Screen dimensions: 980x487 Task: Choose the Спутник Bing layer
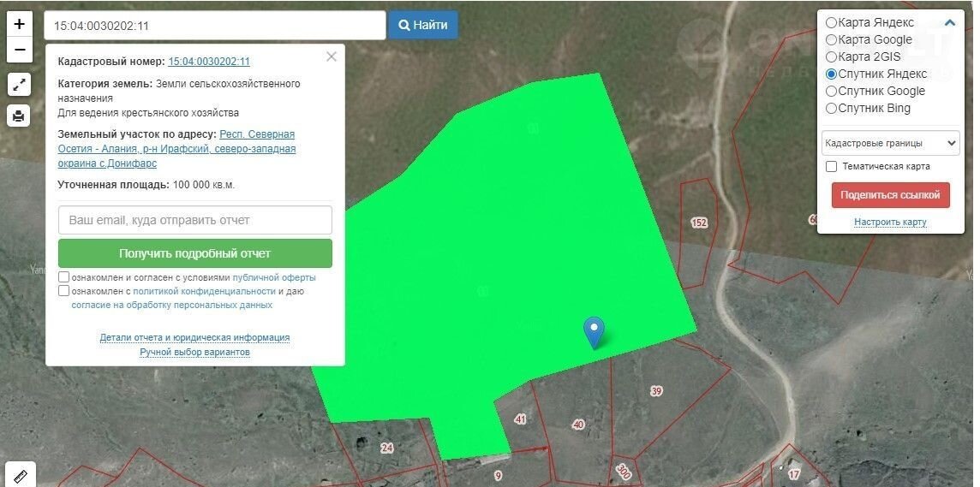[831, 109]
